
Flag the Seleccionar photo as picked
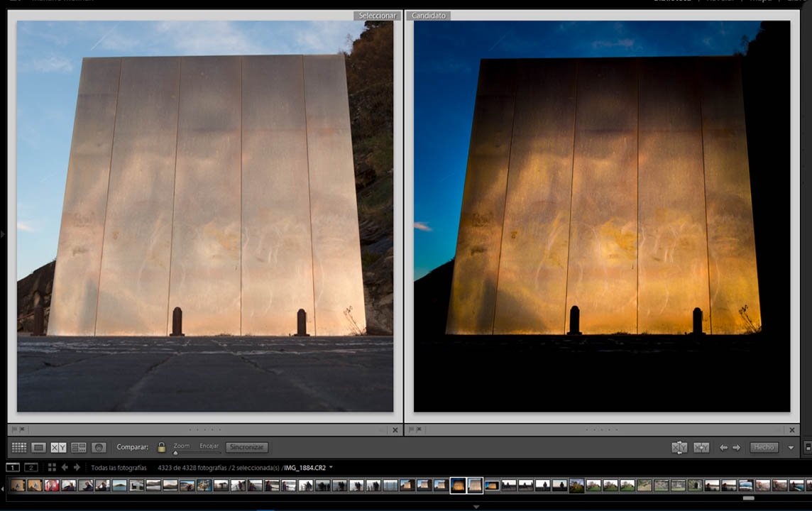14,429
